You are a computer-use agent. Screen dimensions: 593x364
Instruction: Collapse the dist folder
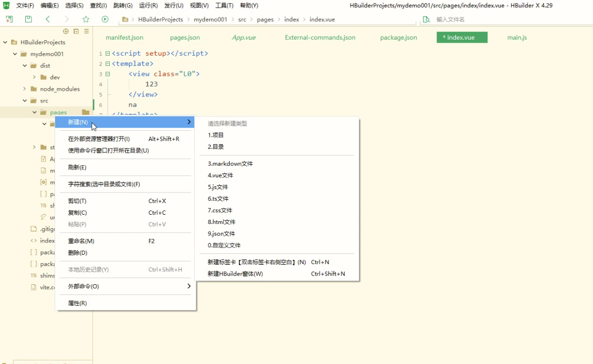point(25,66)
